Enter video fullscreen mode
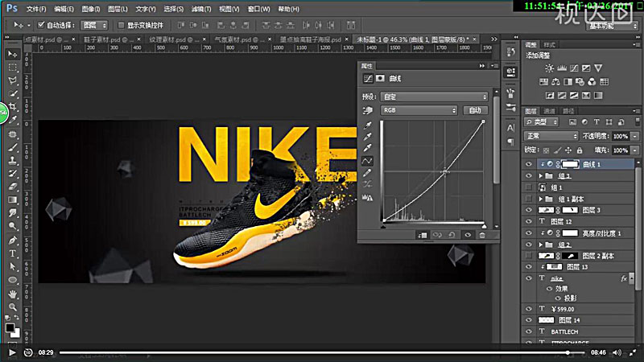Viewport: 644px width, 362px height. pyautogui.click(x=633, y=352)
